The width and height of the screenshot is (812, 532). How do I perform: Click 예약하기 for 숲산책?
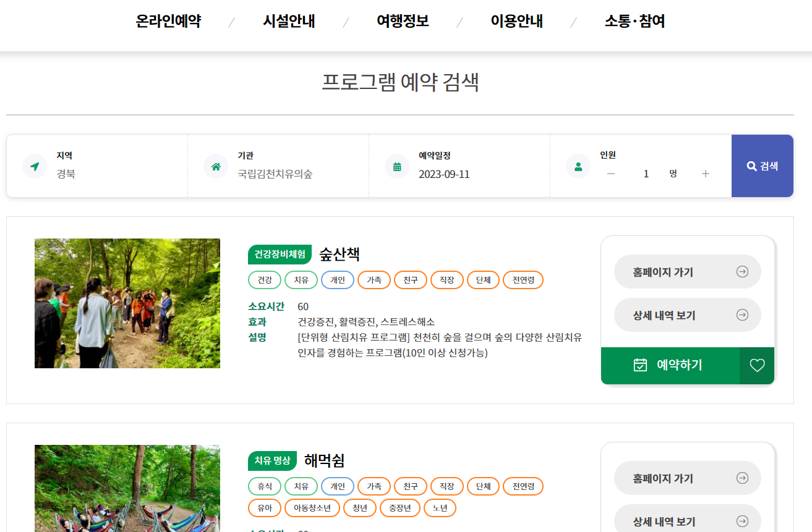coord(670,366)
